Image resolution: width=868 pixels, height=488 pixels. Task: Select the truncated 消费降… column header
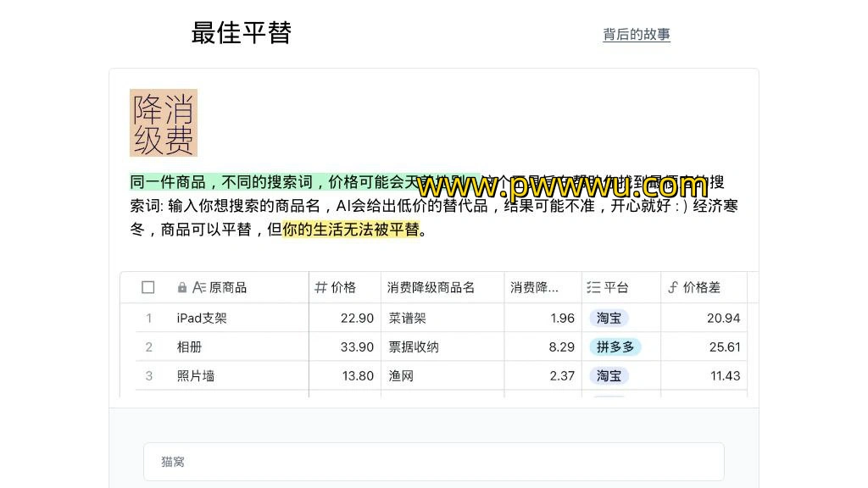click(542, 287)
